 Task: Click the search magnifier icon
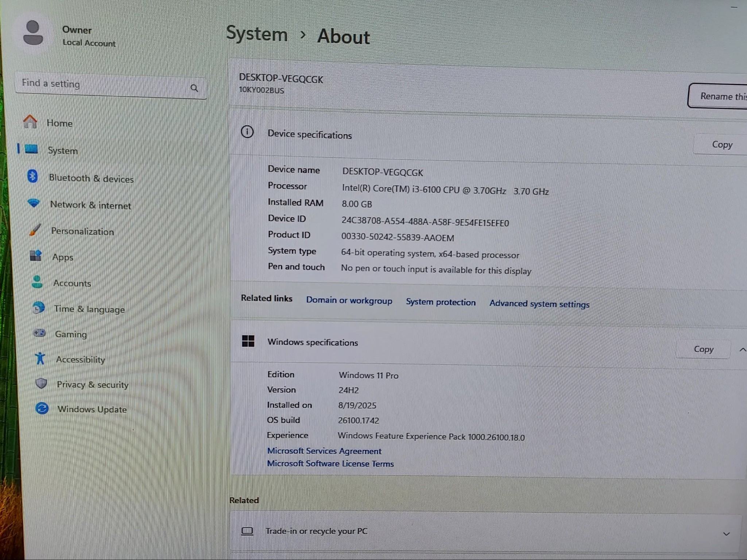pyautogui.click(x=194, y=88)
